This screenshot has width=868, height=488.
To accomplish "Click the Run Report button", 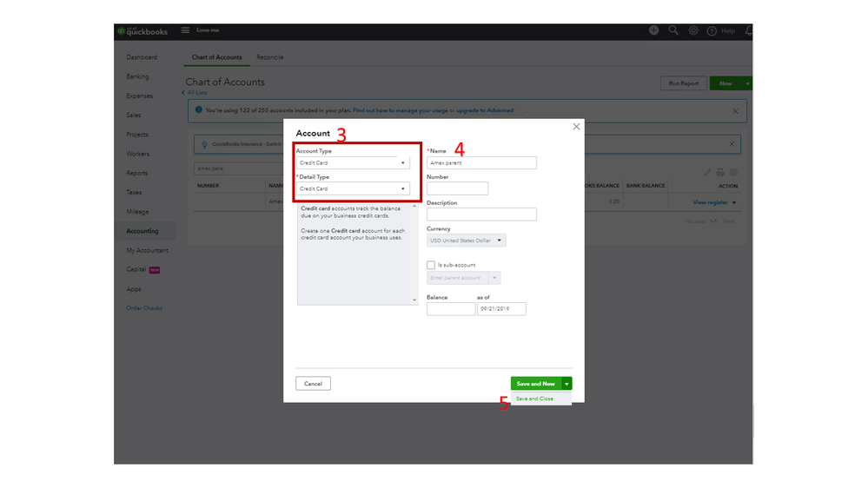I will [x=684, y=83].
